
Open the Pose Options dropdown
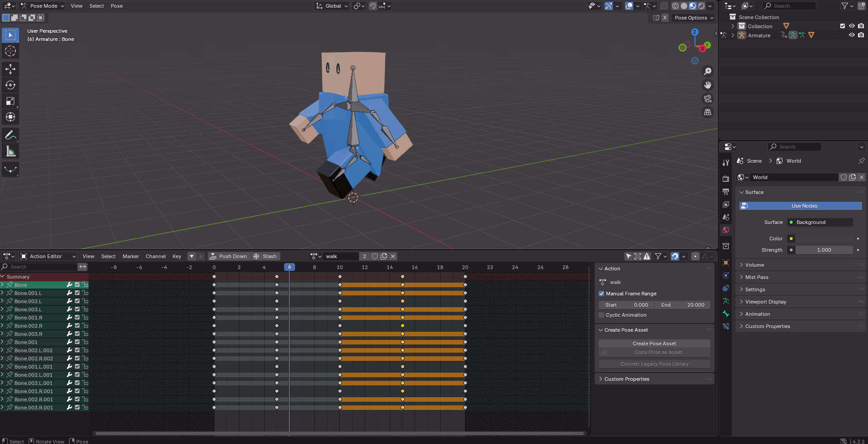click(694, 18)
